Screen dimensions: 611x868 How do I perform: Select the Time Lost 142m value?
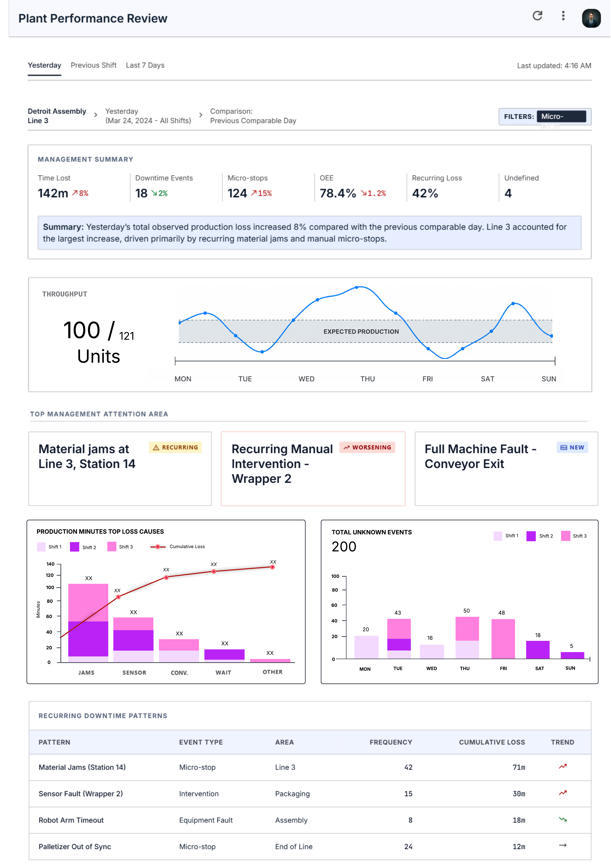click(53, 193)
